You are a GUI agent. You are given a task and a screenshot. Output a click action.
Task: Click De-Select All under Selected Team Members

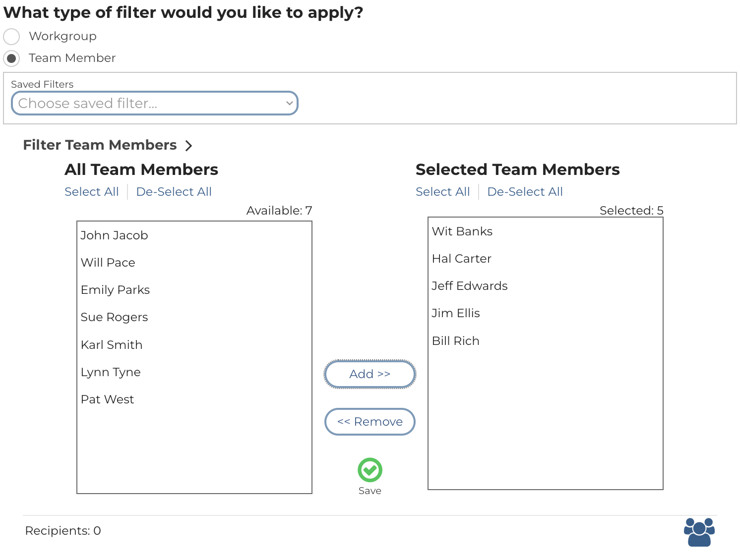click(525, 192)
